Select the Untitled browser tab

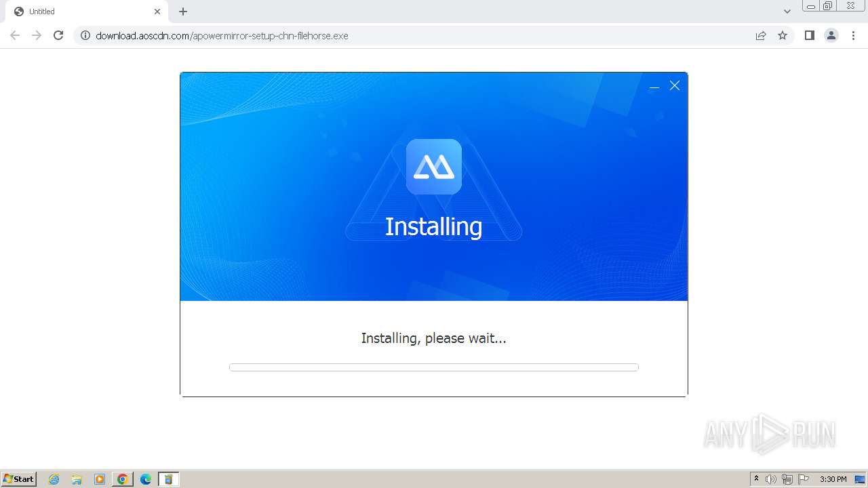pyautogui.click(x=87, y=12)
